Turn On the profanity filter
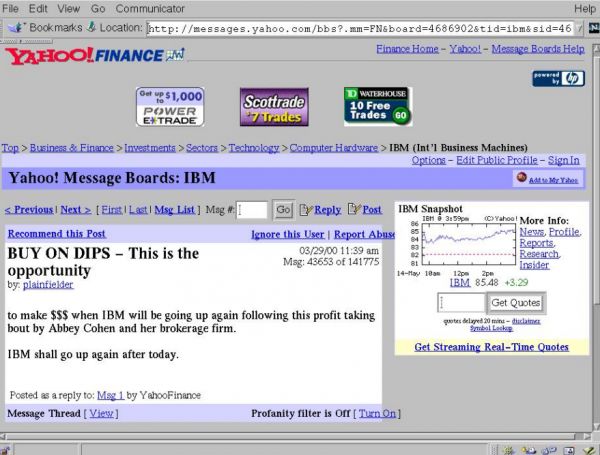Image resolution: width=600 pixels, height=455 pixels. [x=377, y=413]
